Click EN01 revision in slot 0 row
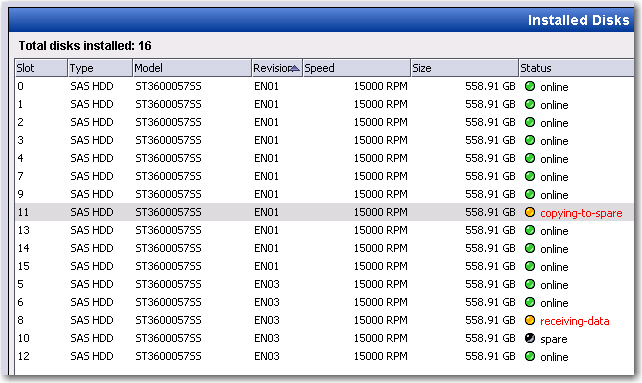The width and height of the screenshot is (642, 383). (266, 86)
